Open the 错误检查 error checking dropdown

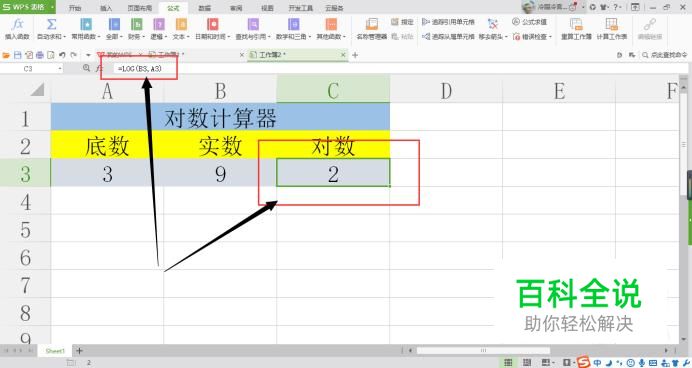click(x=533, y=37)
